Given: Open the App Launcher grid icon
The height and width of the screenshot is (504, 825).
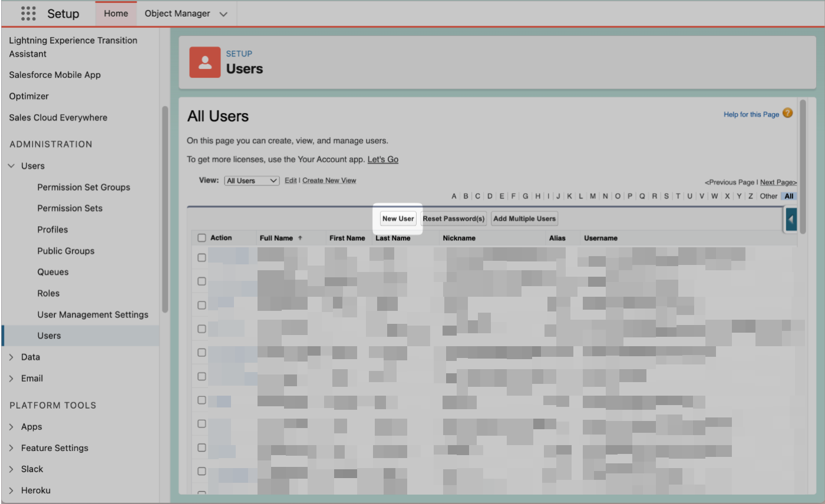Looking at the screenshot, I should 28,14.
